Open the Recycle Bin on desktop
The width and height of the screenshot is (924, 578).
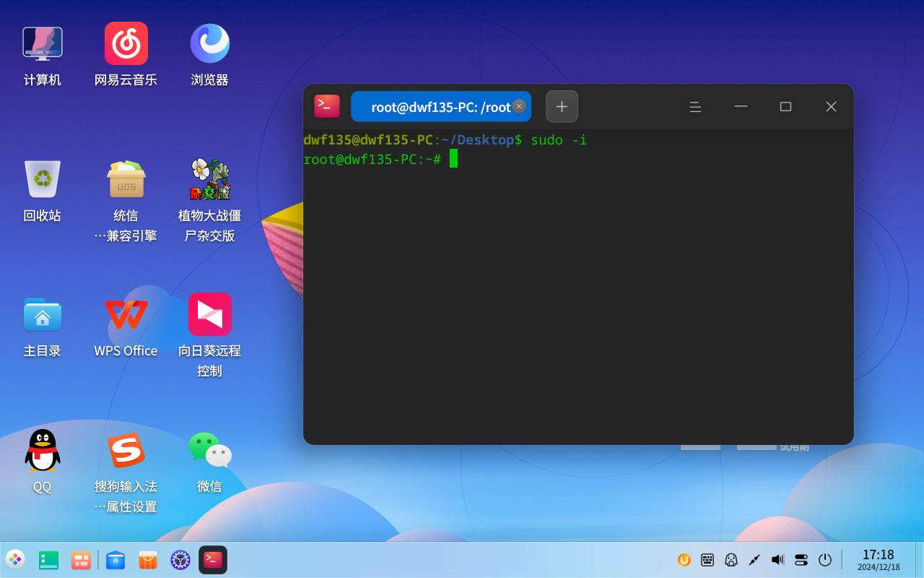[x=42, y=178]
